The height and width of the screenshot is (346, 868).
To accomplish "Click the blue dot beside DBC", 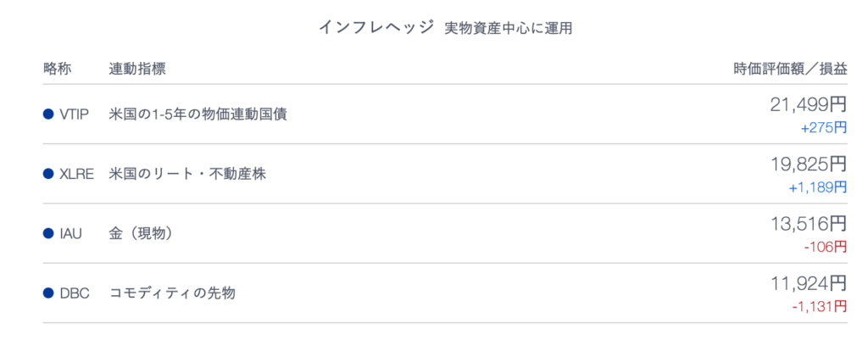I will 48,293.
